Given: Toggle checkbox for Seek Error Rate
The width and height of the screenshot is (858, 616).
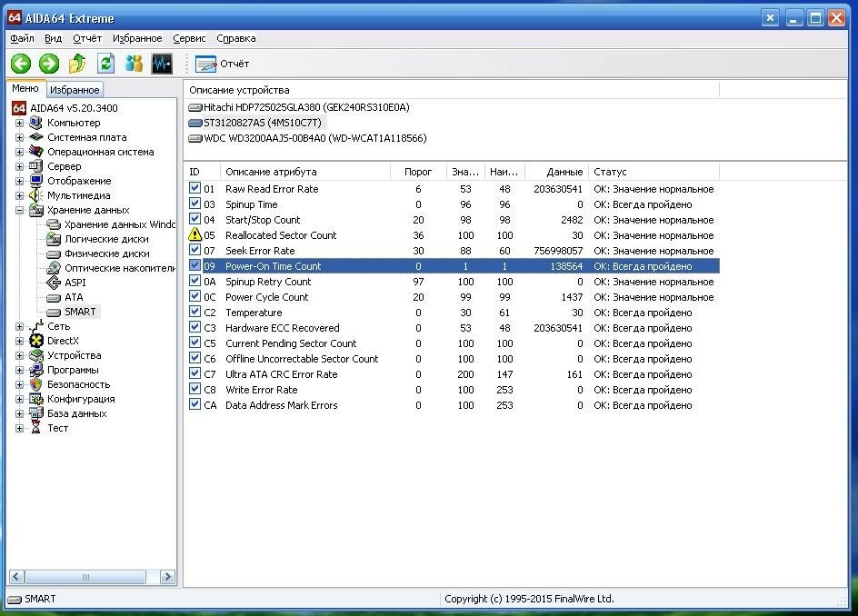Looking at the screenshot, I should [x=195, y=250].
